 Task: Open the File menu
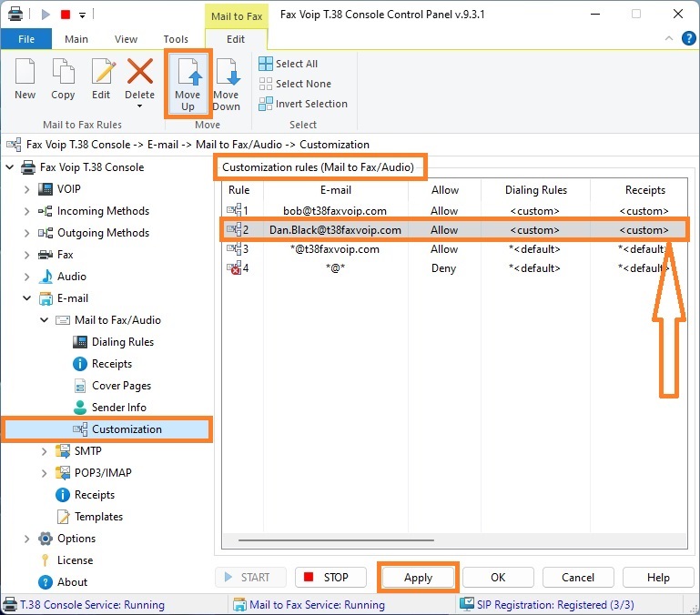coord(26,39)
